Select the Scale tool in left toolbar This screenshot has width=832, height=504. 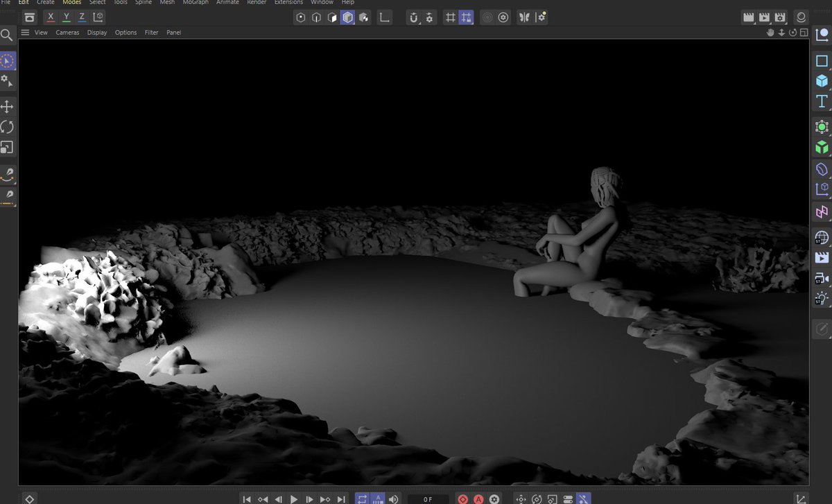[7, 147]
